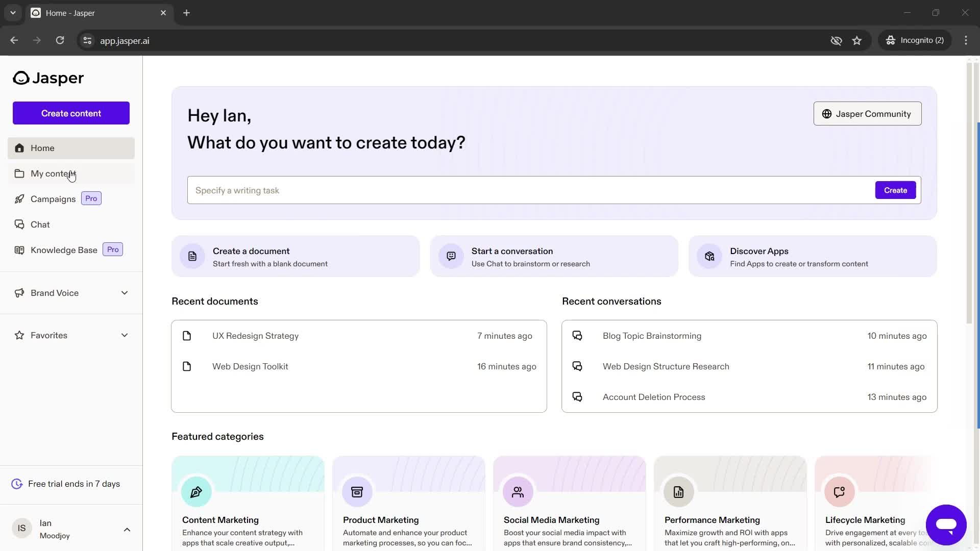The width and height of the screenshot is (980, 551).
Task: Click the Brand Voice icon
Action: [19, 292]
